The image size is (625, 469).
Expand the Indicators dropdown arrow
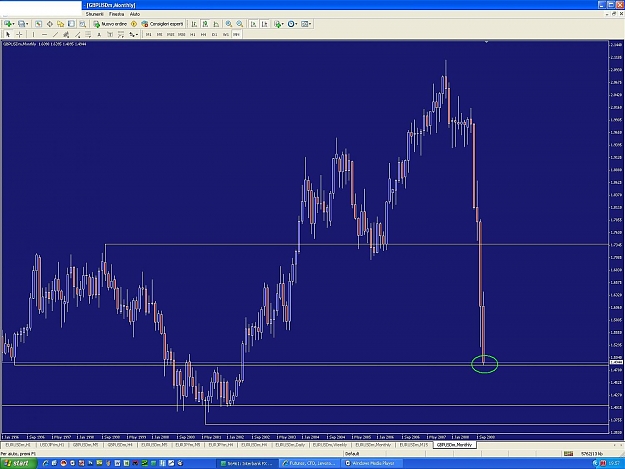point(283,24)
